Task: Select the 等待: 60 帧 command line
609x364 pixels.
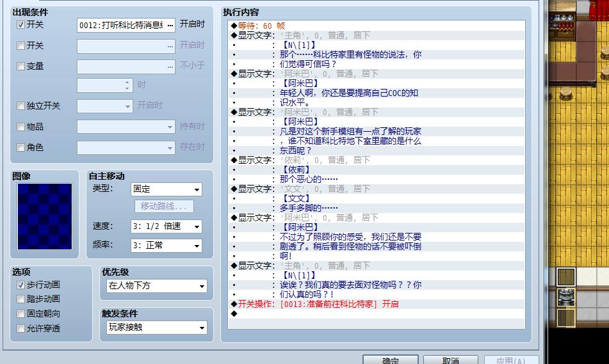Action: point(377,26)
